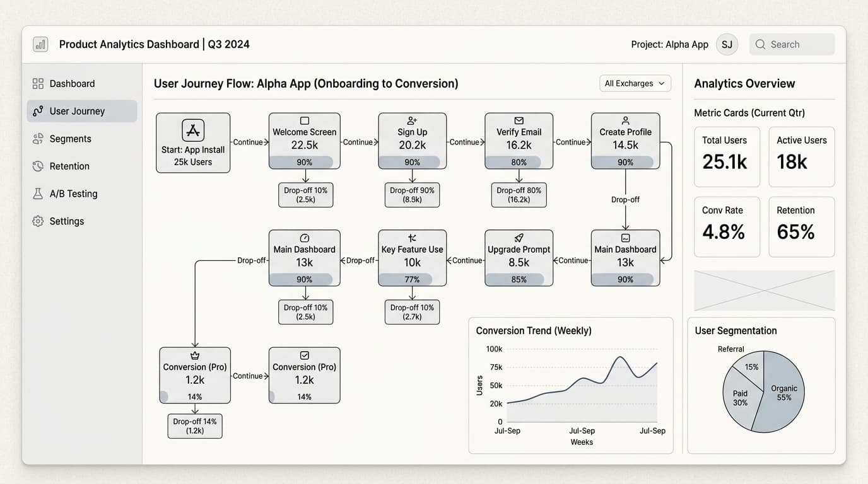Select Segments in the sidebar menu

pos(82,139)
